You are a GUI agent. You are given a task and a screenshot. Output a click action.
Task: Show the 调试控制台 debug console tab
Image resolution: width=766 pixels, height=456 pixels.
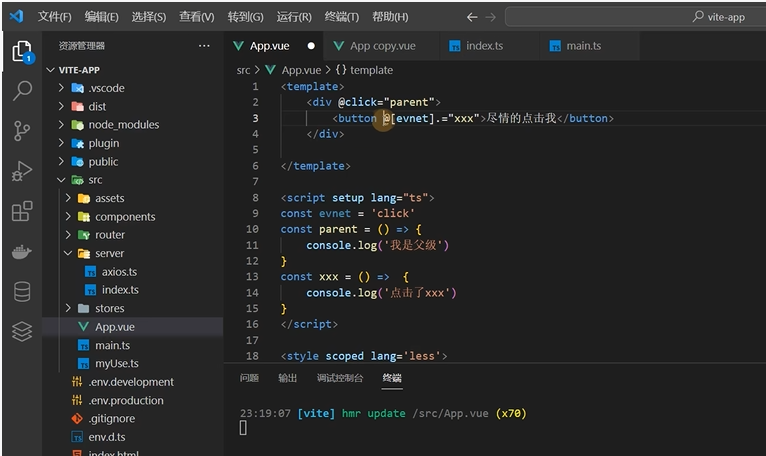pos(340,378)
